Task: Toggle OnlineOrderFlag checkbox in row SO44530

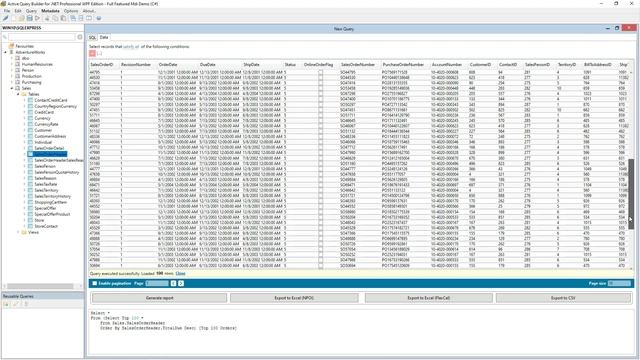Action: [320, 78]
